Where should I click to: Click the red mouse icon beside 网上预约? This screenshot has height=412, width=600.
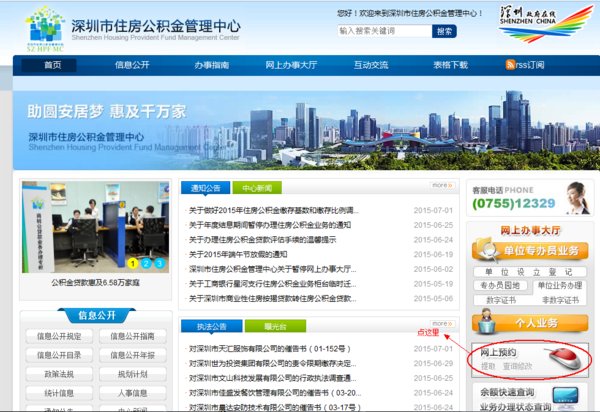coord(565,359)
